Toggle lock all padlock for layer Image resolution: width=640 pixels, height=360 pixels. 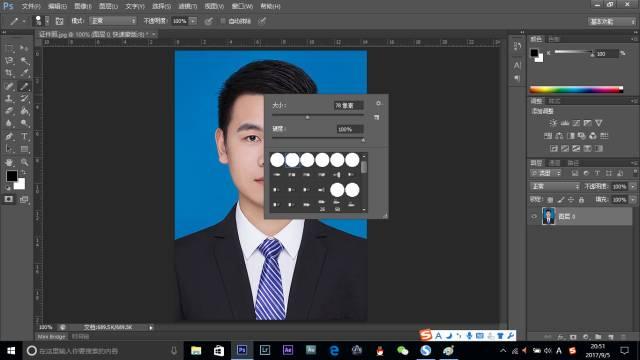[x=581, y=200]
